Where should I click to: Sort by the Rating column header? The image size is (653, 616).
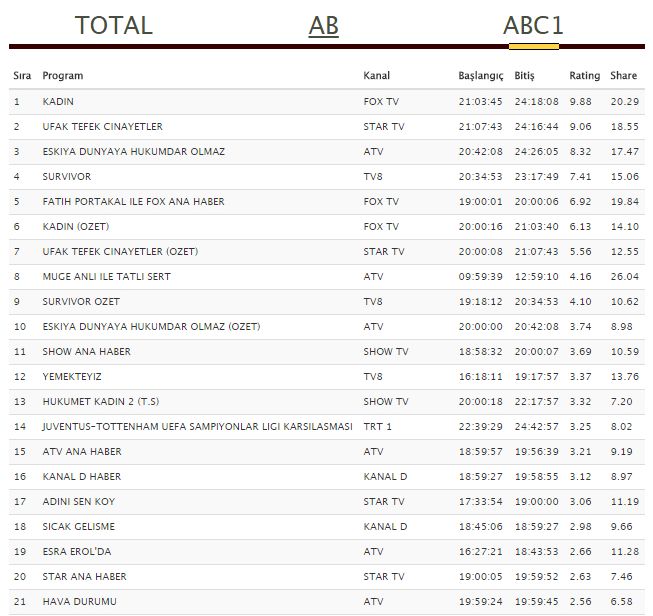click(x=584, y=76)
